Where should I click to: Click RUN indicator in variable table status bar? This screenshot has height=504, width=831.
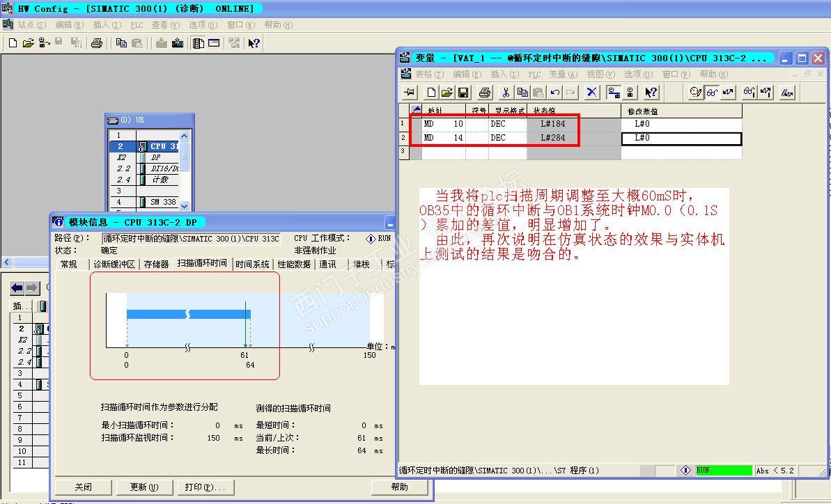pos(724,470)
